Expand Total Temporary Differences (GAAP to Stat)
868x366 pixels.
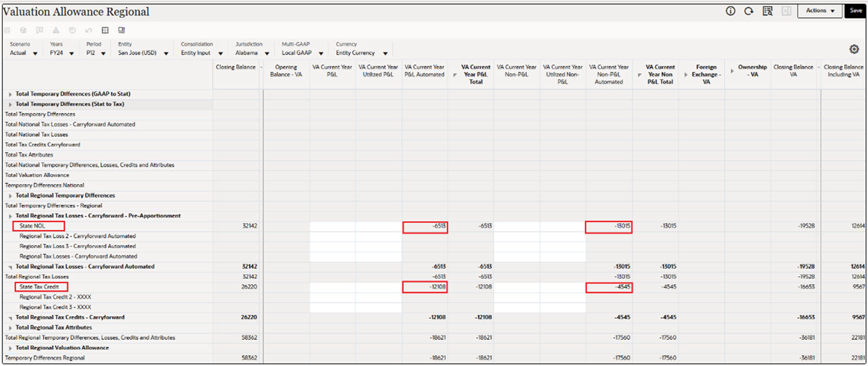click(x=10, y=94)
